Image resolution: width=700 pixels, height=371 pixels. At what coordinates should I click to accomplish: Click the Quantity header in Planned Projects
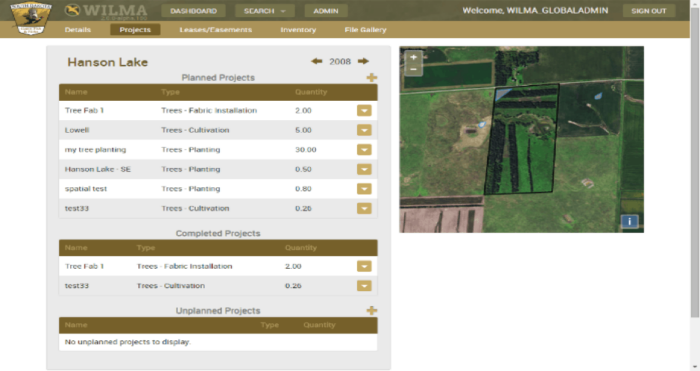coord(311,92)
